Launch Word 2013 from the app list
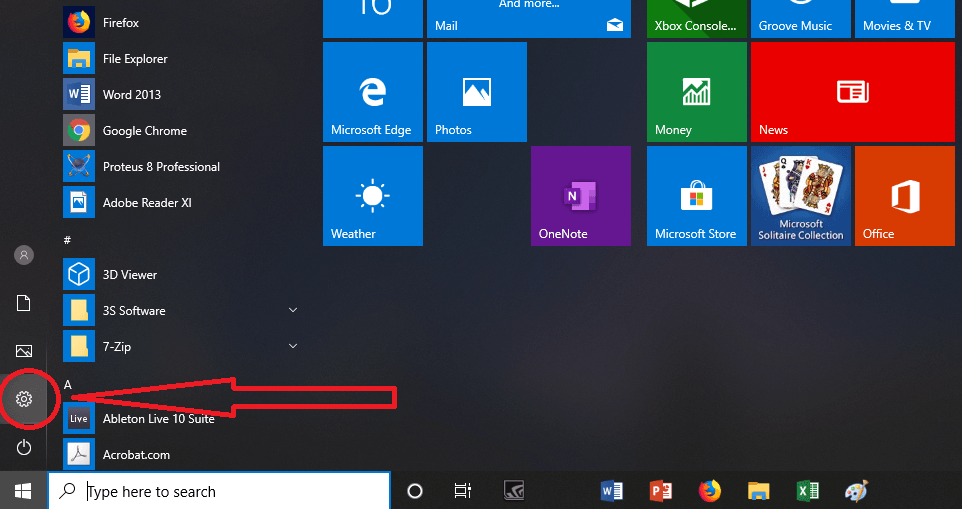962x509 pixels. coord(181,94)
